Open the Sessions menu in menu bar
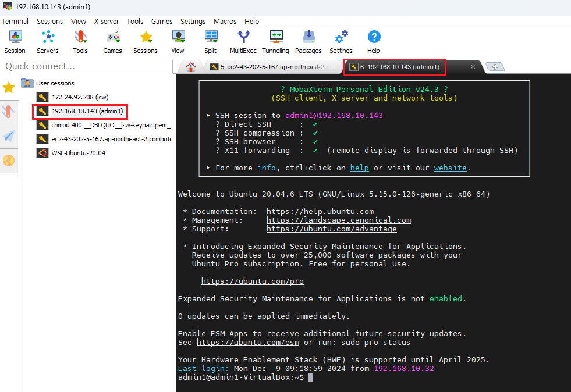 50,21
